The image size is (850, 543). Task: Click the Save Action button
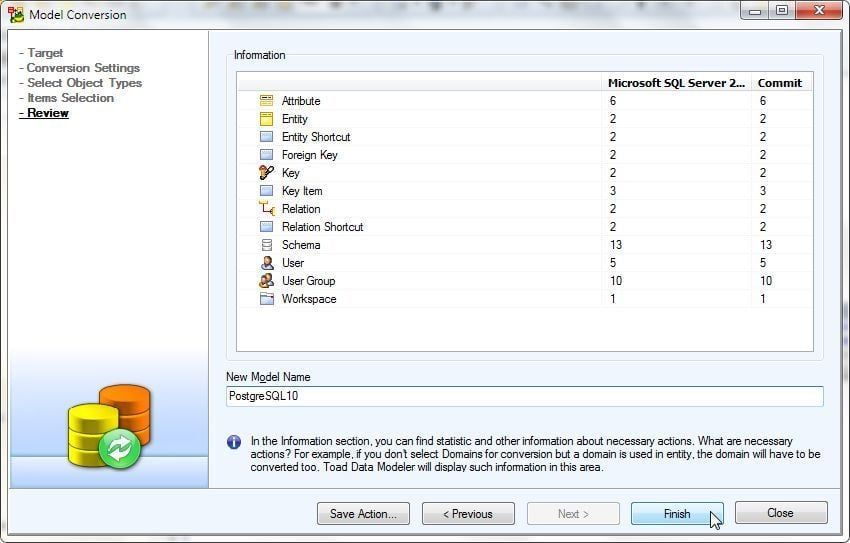(363, 514)
